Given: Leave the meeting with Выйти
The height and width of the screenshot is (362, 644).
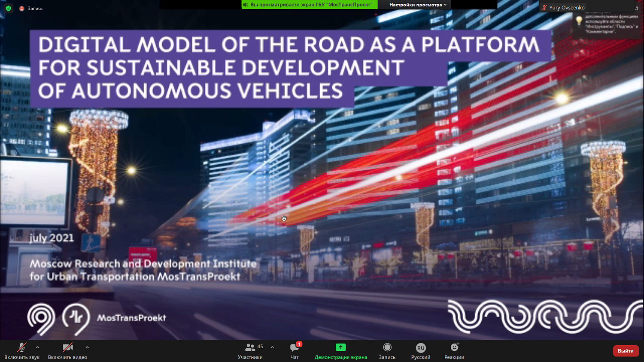Looking at the screenshot, I should [x=625, y=351].
